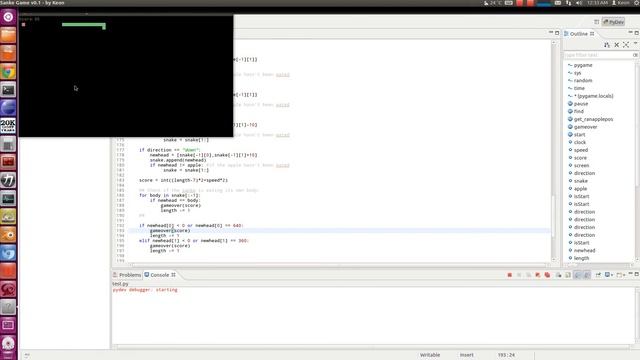Switch to the PyDev perspective

coord(613,22)
